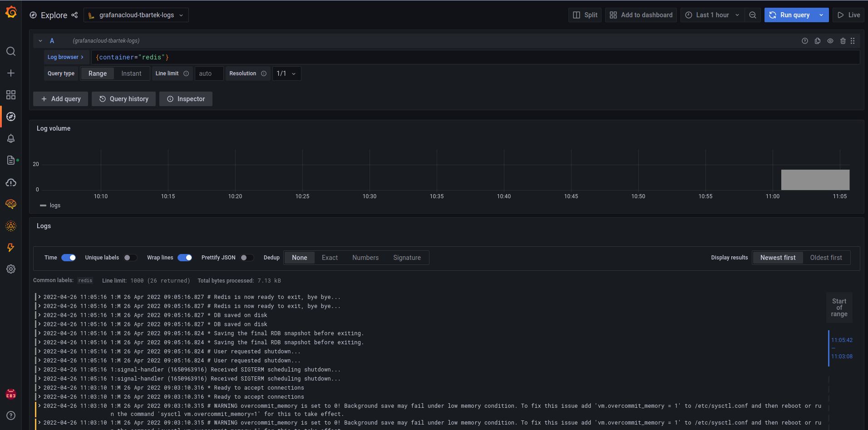868x430 pixels.
Task: Click Add query
Action: pos(61,99)
